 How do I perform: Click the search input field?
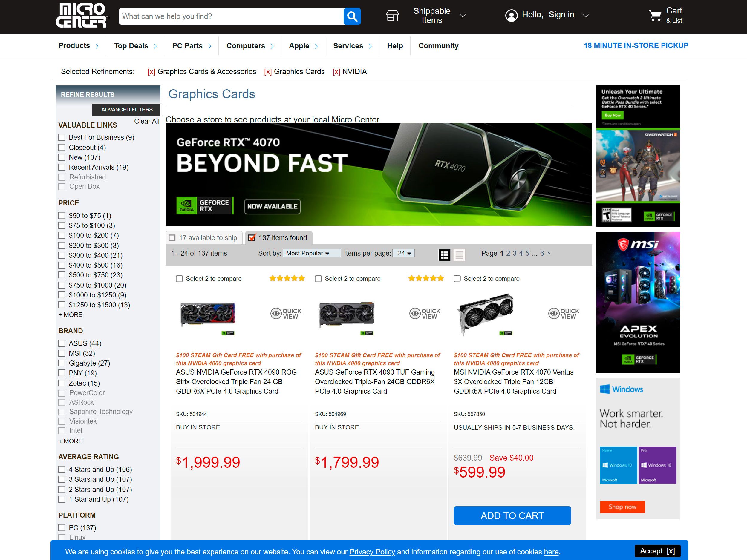(231, 16)
